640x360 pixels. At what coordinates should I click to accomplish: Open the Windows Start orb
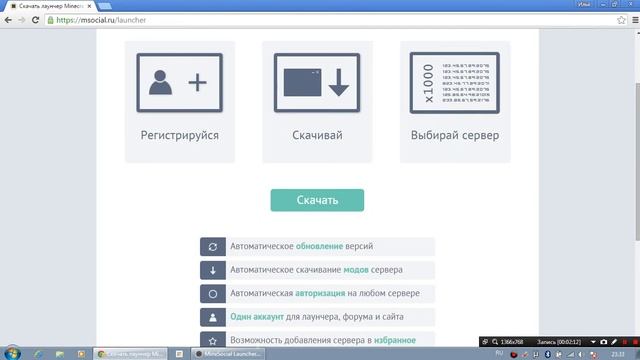(x=12, y=353)
